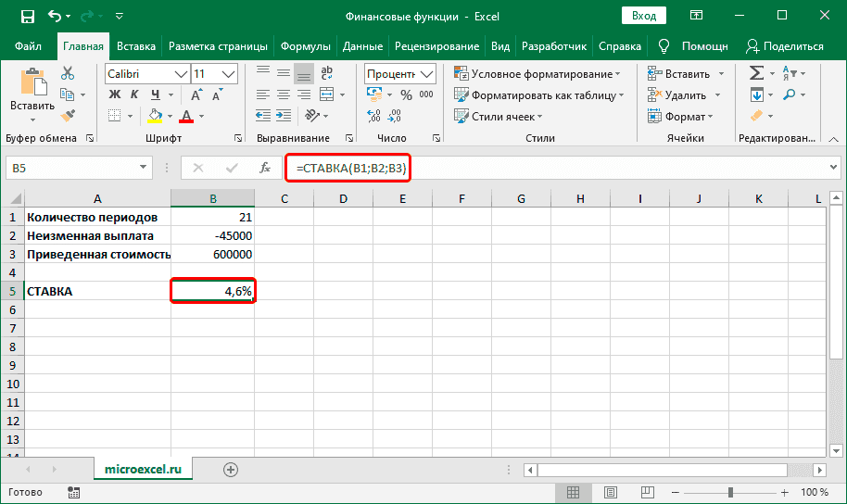Expand the formula bar with chevron

click(832, 168)
